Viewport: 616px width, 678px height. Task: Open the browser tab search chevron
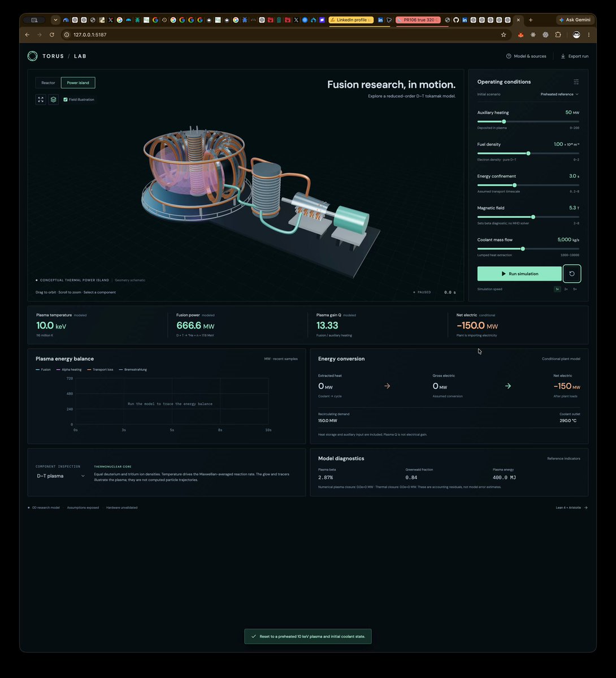point(55,20)
